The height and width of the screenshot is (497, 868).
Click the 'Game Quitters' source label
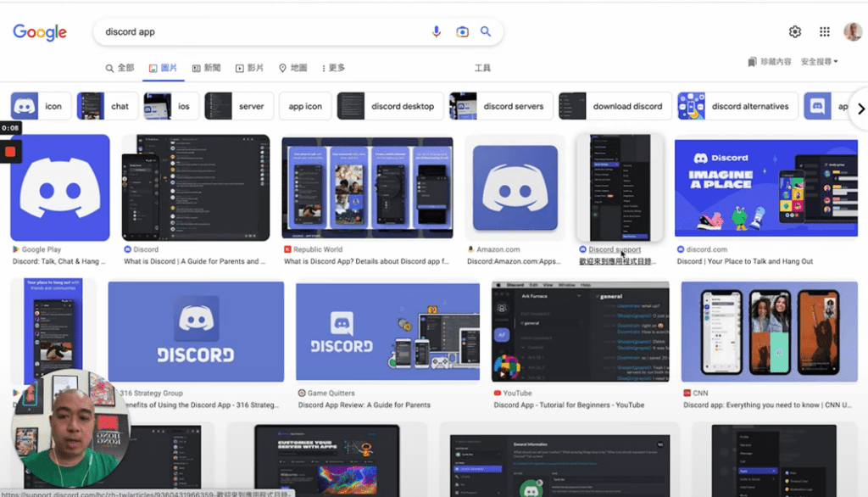331,393
